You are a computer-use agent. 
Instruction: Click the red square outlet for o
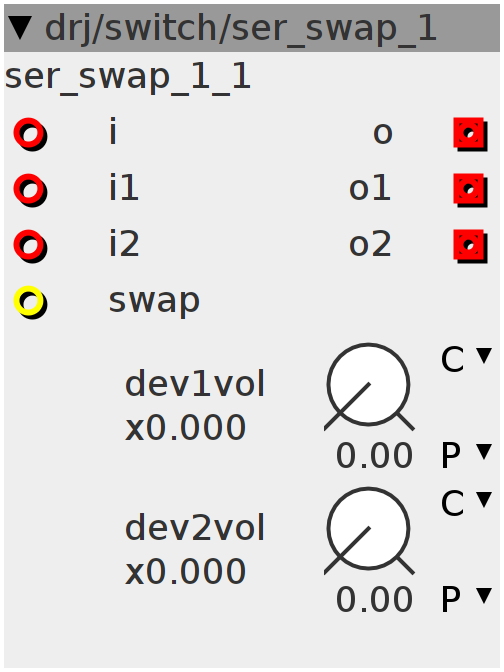coord(470,134)
